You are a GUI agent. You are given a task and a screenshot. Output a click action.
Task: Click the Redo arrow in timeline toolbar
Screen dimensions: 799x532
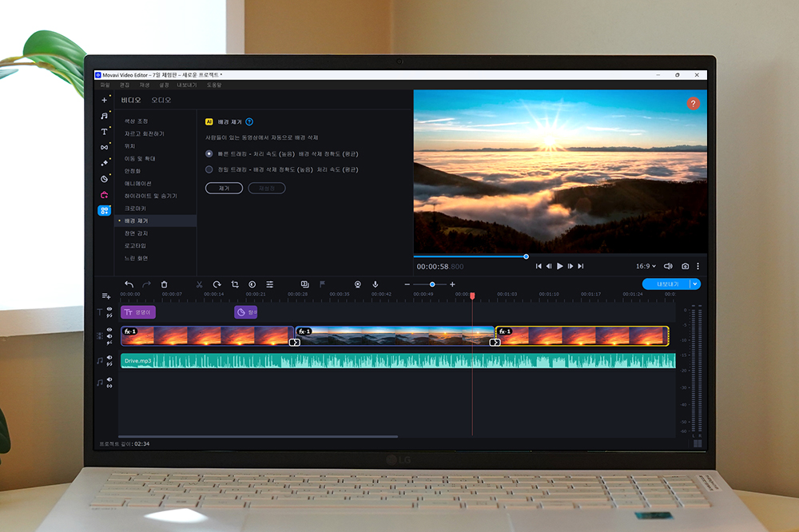pyautogui.click(x=146, y=284)
